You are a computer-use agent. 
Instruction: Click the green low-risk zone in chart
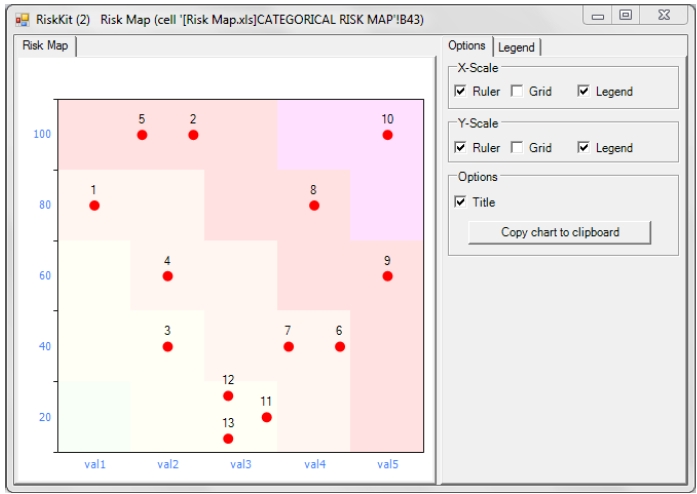pos(94,415)
